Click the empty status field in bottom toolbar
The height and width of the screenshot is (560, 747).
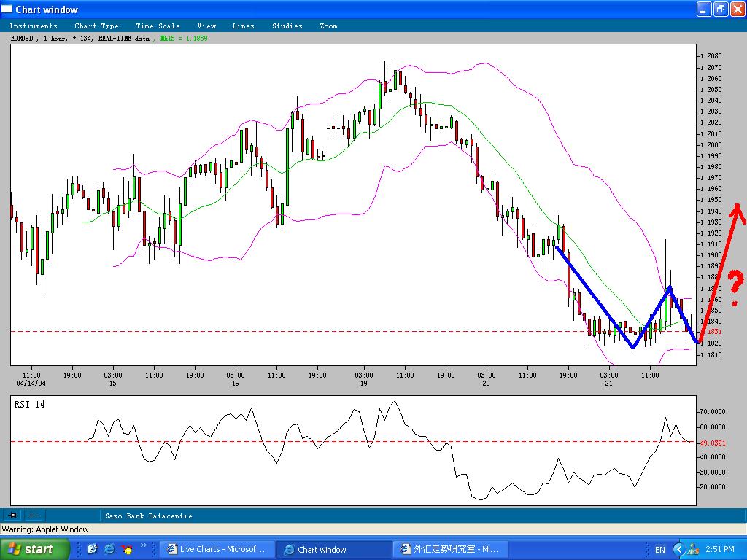coord(72,515)
